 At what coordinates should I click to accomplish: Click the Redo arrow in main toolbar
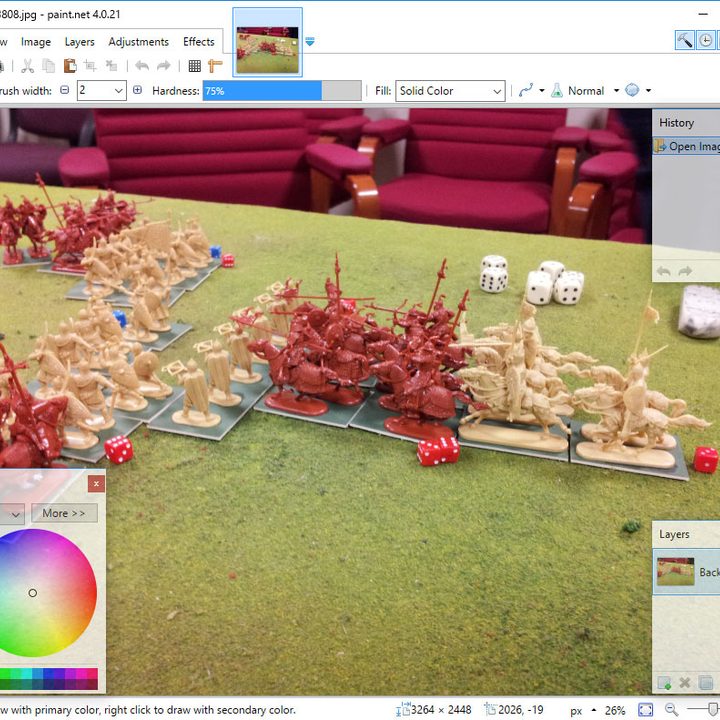(163, 66)
